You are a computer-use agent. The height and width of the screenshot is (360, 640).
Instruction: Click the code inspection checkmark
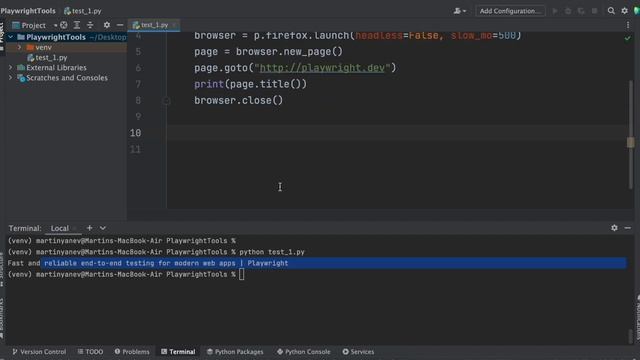tap(627, 38)
